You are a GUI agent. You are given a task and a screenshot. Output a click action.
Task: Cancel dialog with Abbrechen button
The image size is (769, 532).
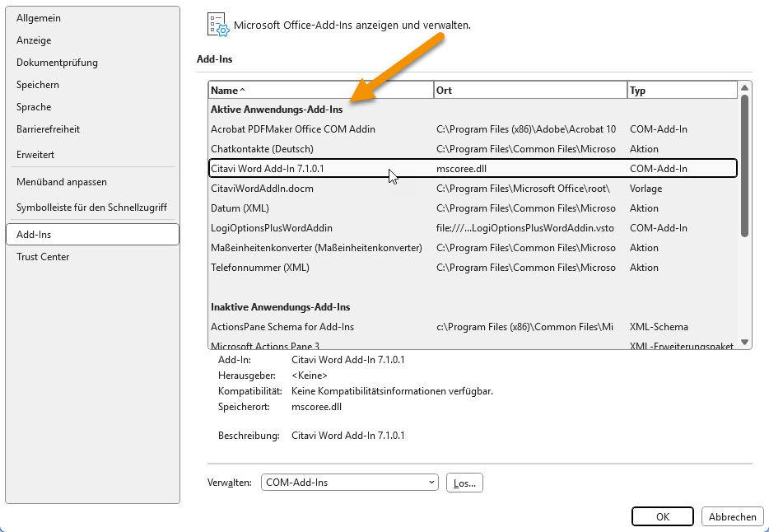click(x=732, y=516)
